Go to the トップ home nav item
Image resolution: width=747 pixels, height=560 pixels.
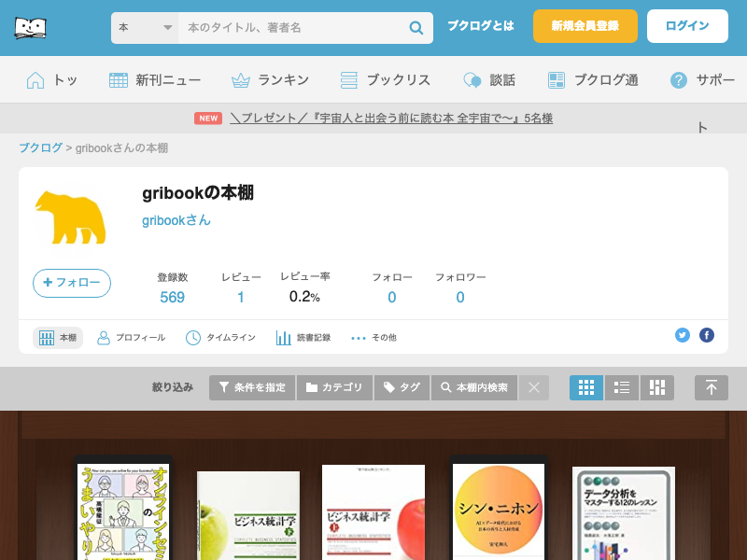click(x=52, y=80)
